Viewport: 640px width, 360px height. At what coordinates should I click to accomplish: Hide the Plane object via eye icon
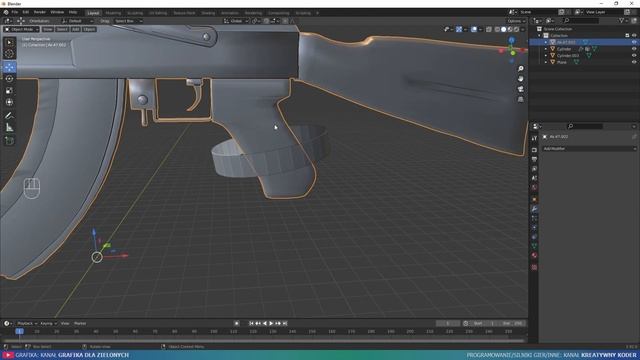[x=634, y=62]
